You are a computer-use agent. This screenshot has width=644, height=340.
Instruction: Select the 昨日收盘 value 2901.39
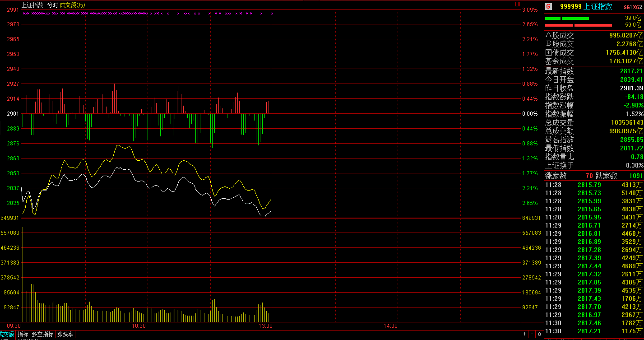[631, 88]
